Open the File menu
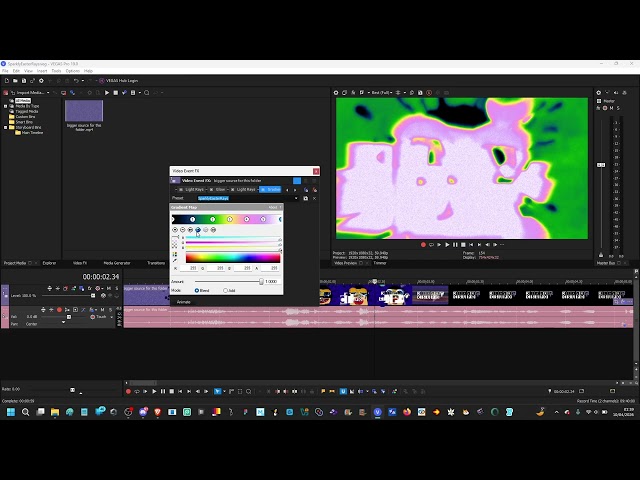Image resolution: width=640 pixels, height=480 pixels. click(5, 71)
